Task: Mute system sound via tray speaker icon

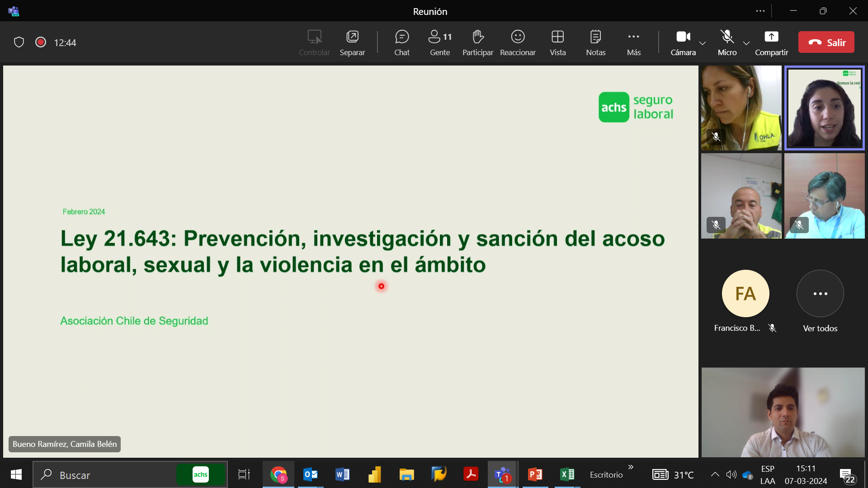Action: (x=731, y=474)
